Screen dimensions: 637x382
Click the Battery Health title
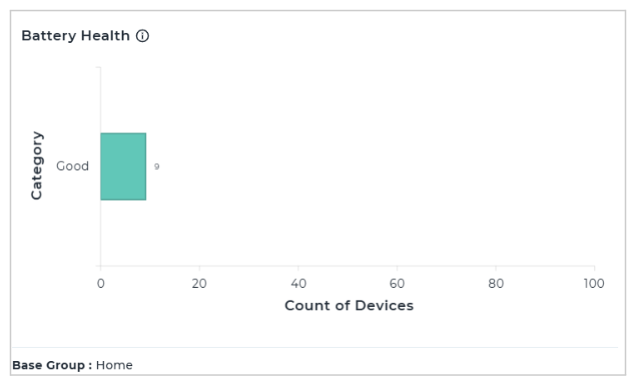(x=76, y=36)
